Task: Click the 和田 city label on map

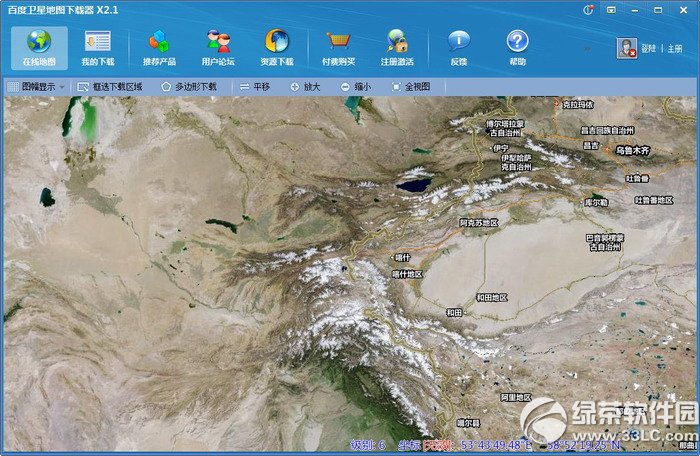Action: [x=454, y=313]
